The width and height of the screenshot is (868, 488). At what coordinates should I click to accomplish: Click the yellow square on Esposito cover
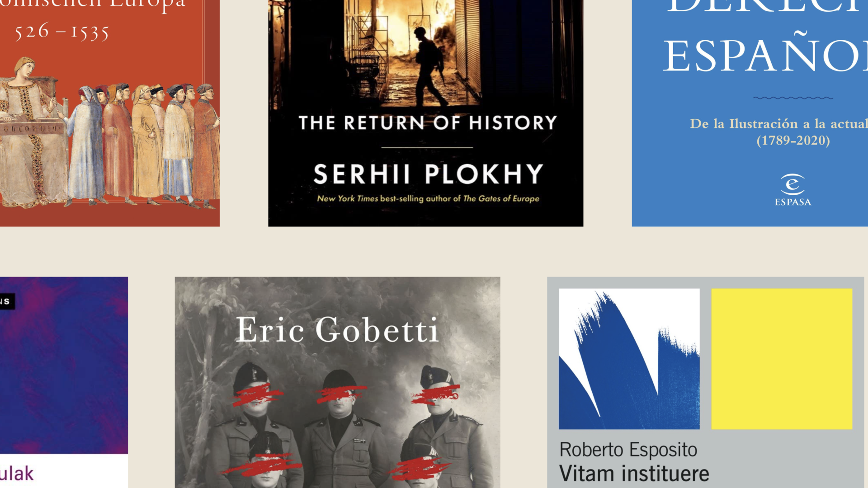[x=782, y=359]
